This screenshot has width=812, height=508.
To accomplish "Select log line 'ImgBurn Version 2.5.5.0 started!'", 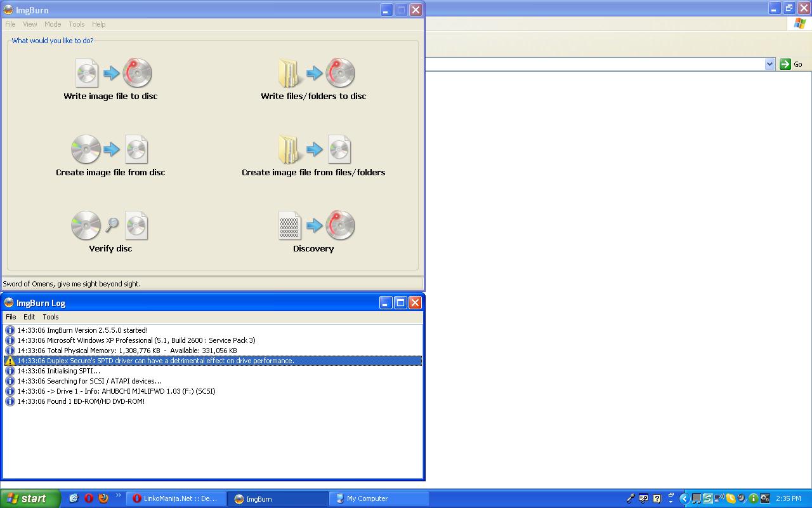I will click(213, 330).
